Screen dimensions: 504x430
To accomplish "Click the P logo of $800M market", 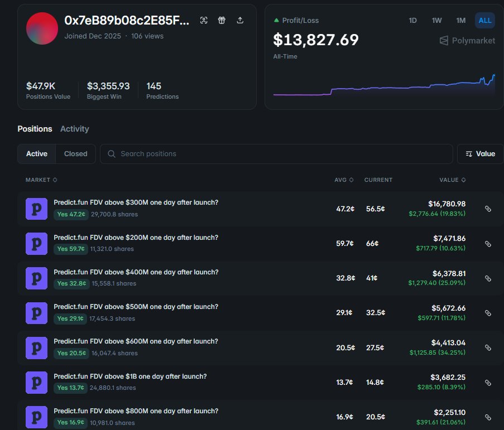I will [x=37, y=417].
